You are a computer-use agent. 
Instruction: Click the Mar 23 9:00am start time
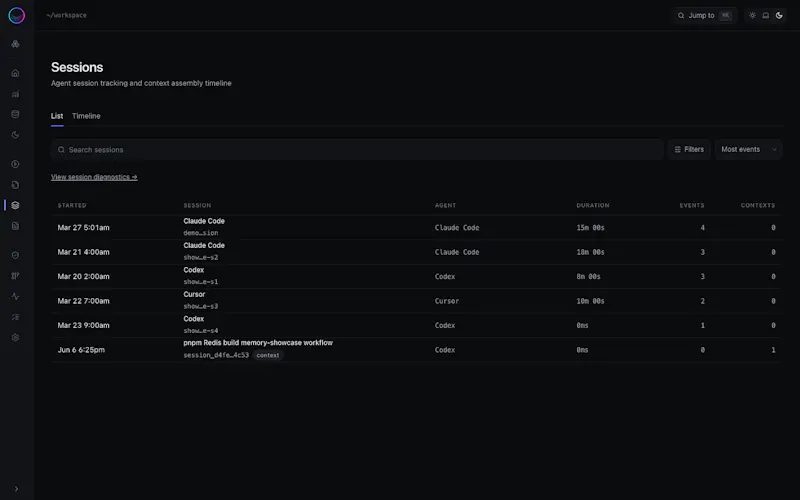point(83,326)
